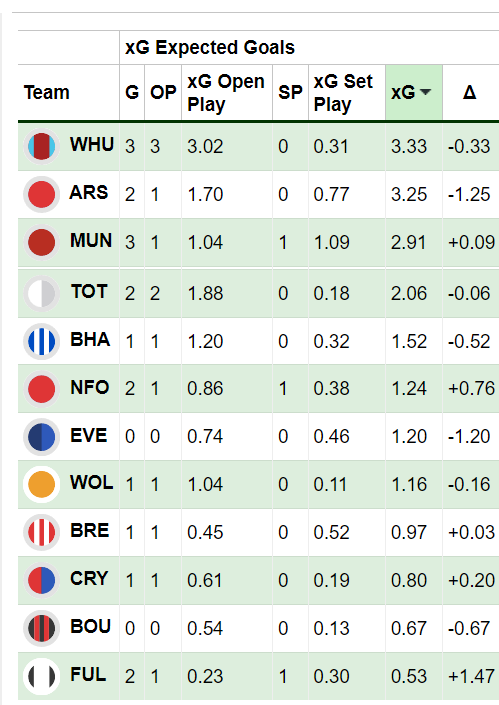499x705 pixels.
Task: Sort by the G goals column header
Action: (132, 92)
